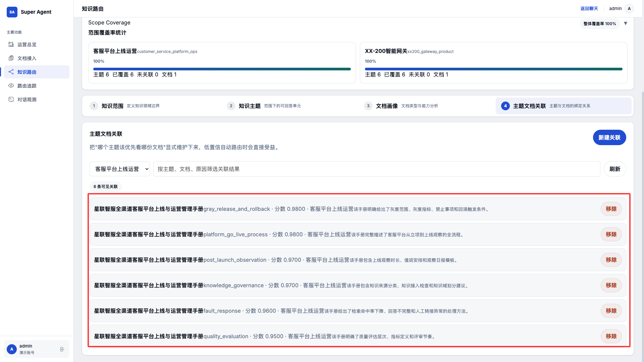Switch to step 1 知识范围 tab
Image resolution: width=644 pixels, height=362 pixels.
(112, 106)
